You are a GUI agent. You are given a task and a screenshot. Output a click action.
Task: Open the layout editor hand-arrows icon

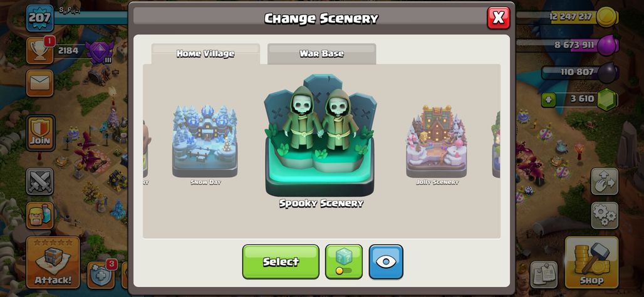pos(605,181)
